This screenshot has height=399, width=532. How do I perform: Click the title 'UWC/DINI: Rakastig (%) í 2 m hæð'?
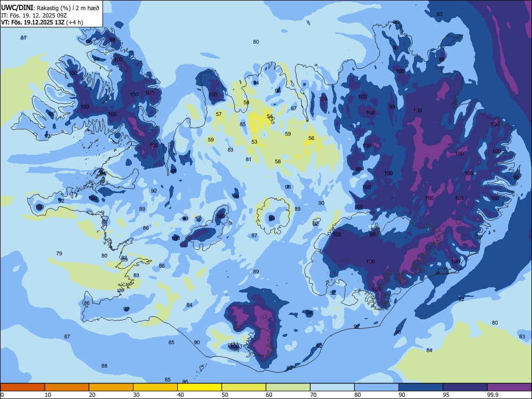[50, 8]
